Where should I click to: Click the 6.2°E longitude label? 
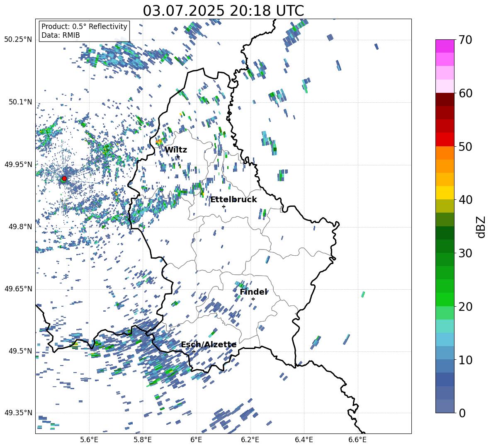point(250,440)
